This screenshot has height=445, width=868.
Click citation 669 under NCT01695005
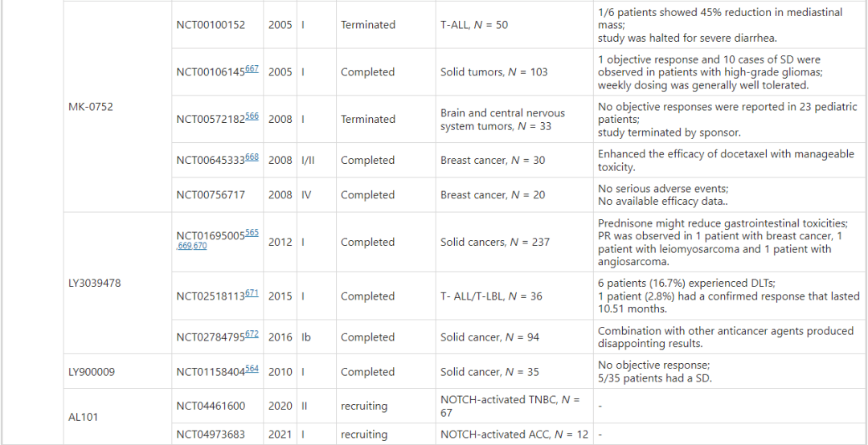pos(186,246)
